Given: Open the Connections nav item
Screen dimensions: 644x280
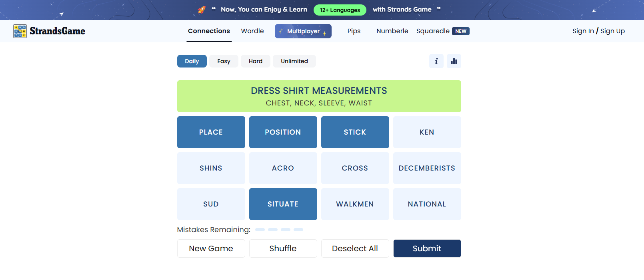Looking at the screenshot, I should (209, 31).
